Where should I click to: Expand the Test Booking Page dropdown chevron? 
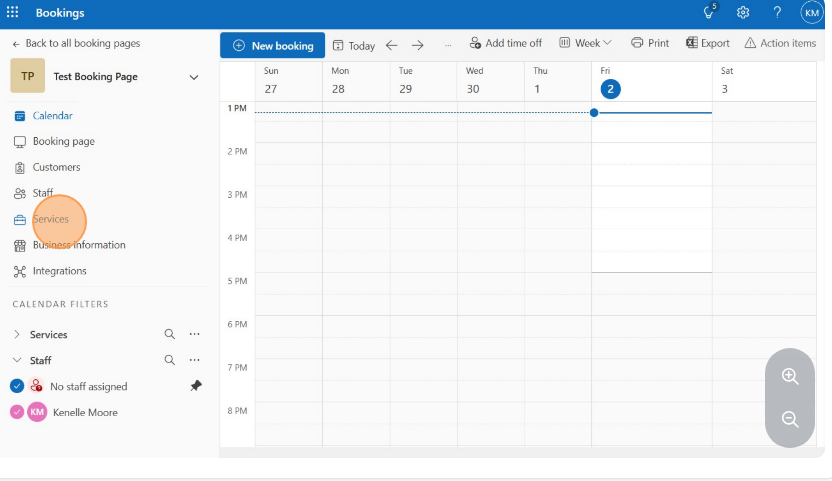click(x=194, y=77)
